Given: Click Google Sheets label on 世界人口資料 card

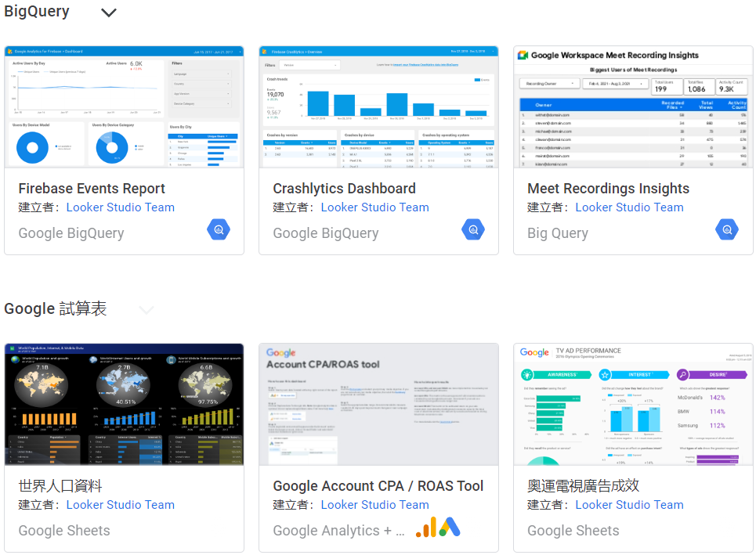Looking at the screenshot, I should tap(64, 531).
